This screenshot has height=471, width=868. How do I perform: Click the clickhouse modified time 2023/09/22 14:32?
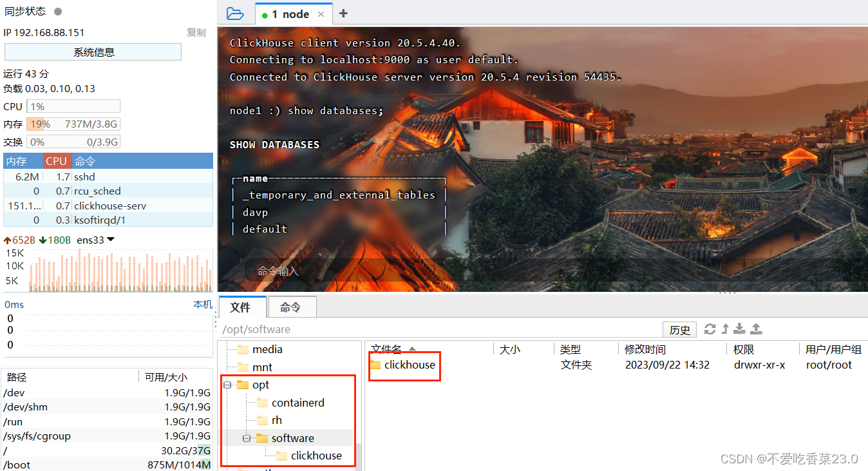[667, 365]
